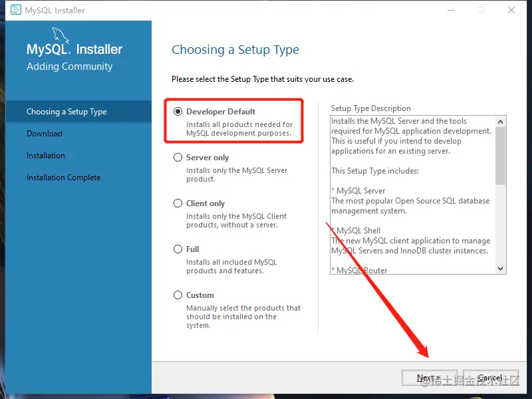Viewport: 532px width, 399px height.
Task: Click description scrollbar down arrow
Action: [501, 269]
